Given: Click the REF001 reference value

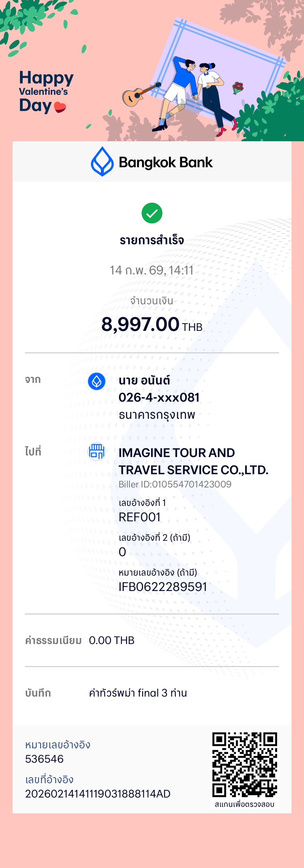Looking at the screenshot, I should pos(139,517).
